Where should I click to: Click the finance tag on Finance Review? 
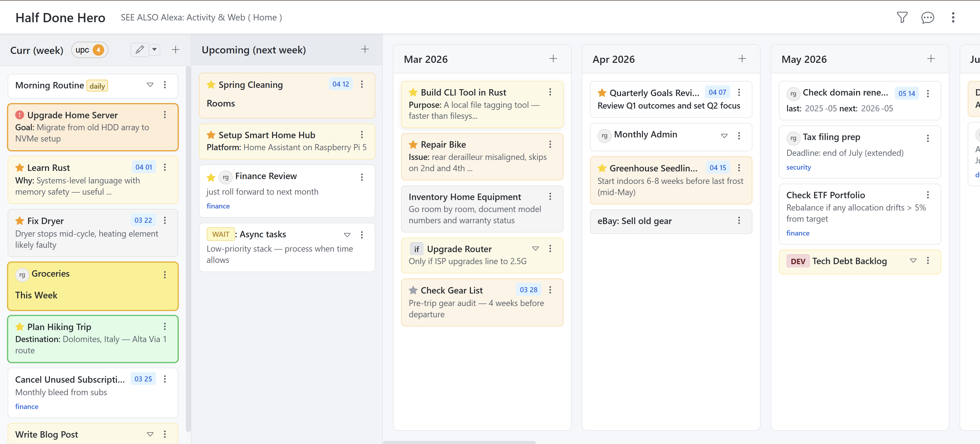[x=218, y=206]
